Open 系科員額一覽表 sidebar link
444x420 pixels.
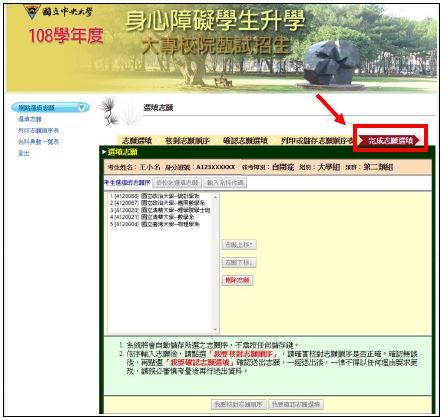pos(38,142)
